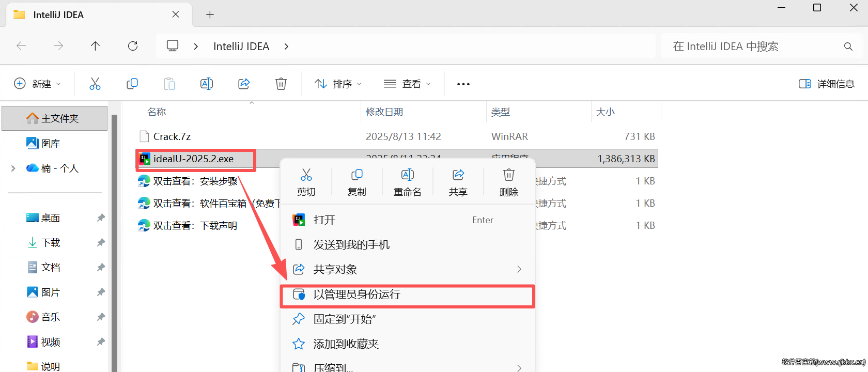Click the 在 IntelliJ IDEA 中搜索 search field

pos(762,47)
